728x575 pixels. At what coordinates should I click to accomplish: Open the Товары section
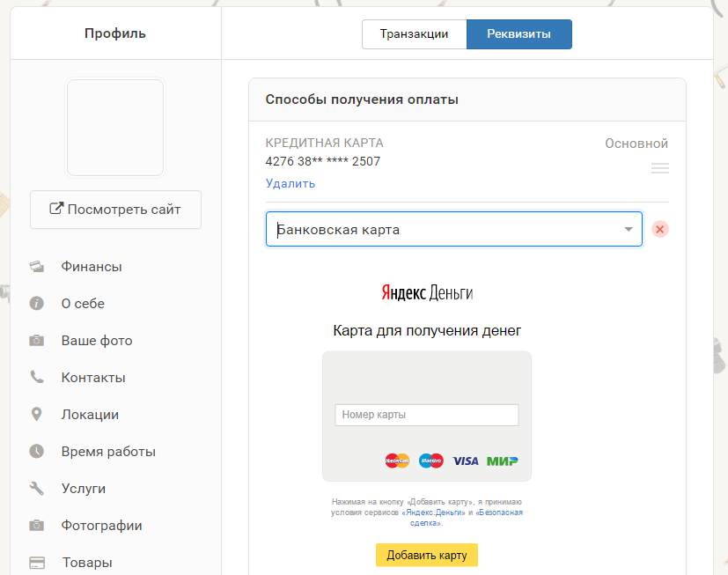pyautogui.click(x=87, y=563)
